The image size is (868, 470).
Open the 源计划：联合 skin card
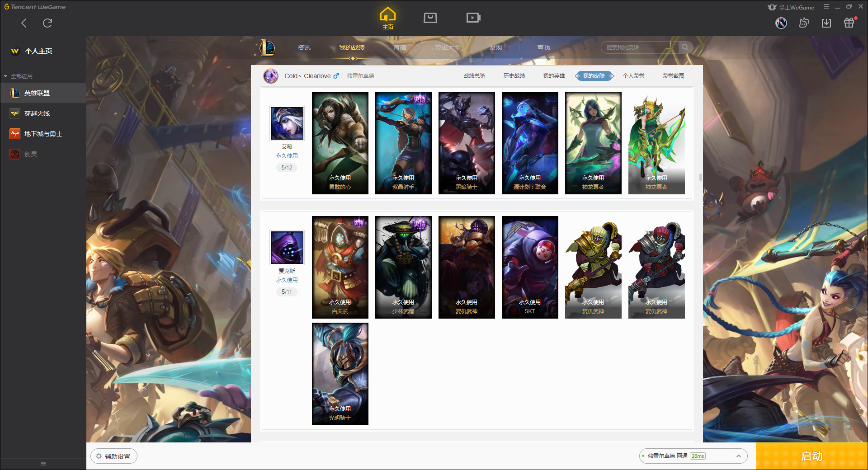(x=530, y=143)
